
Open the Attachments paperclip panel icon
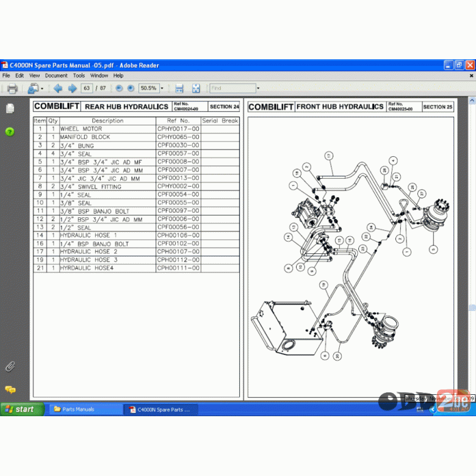(x=10, y=367)
